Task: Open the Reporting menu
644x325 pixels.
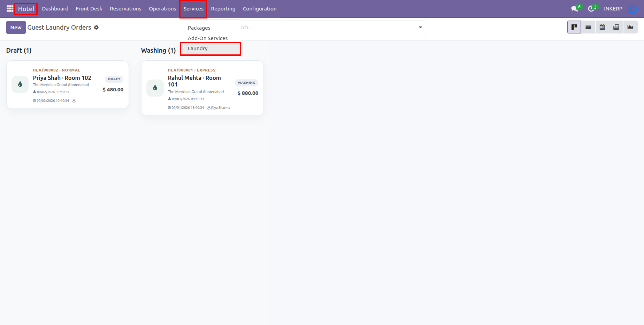Action: [x=223, y=9]
